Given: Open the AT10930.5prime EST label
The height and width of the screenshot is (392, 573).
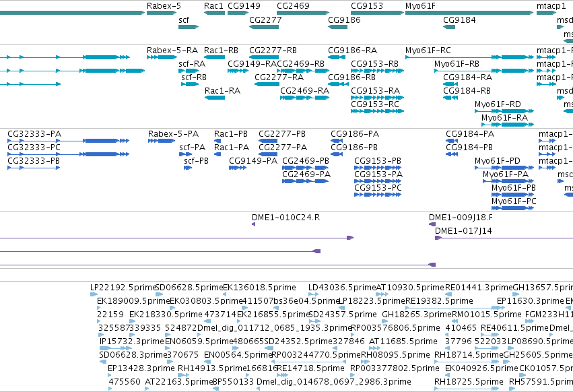Looking at the screenshot, I should [x=410, y=288].
